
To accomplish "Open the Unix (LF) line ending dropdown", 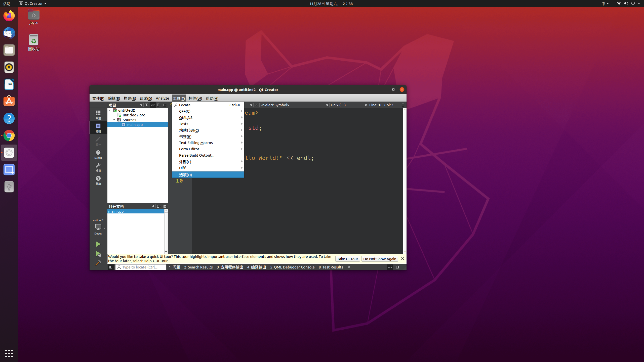I will coord(349,105).
